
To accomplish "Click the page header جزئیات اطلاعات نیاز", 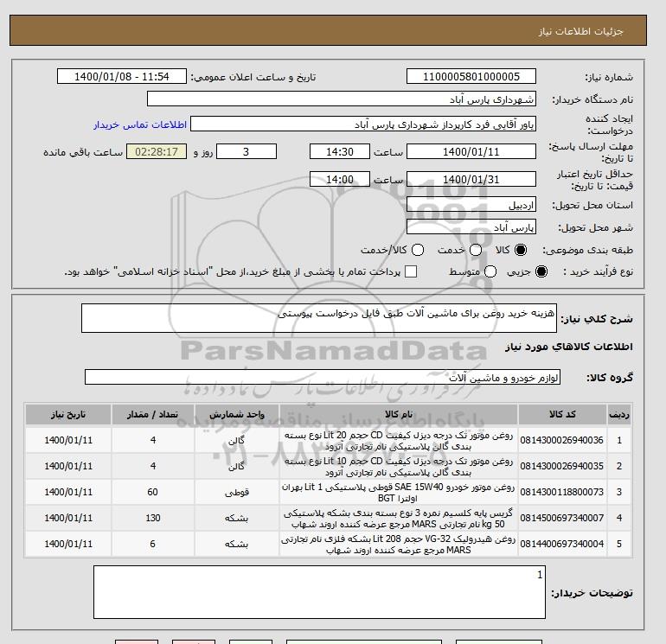I will pyautogui.click(x=580, y=31).
